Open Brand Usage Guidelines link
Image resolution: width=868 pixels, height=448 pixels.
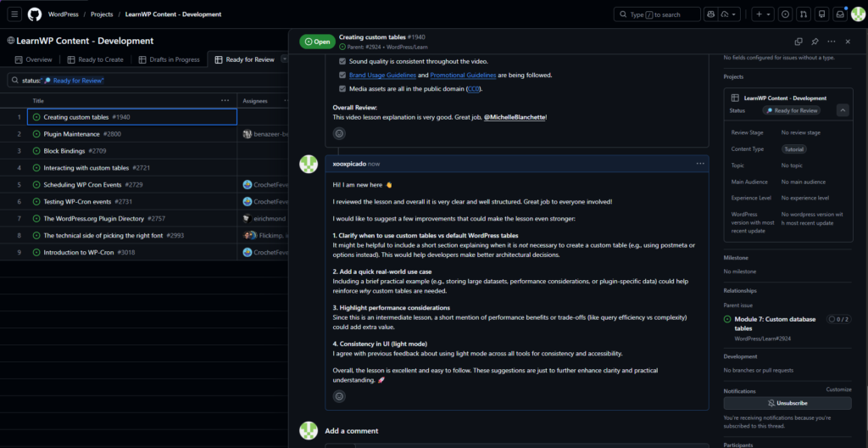point(382,75)
